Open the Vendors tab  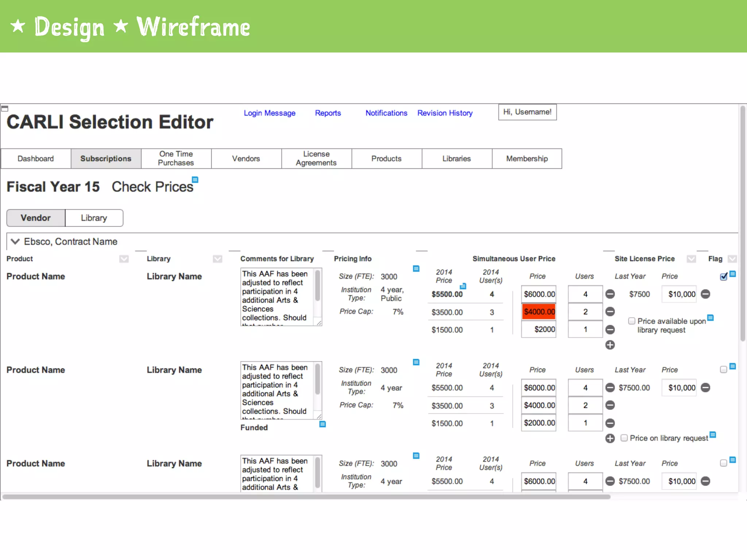(x=246, y=159)
